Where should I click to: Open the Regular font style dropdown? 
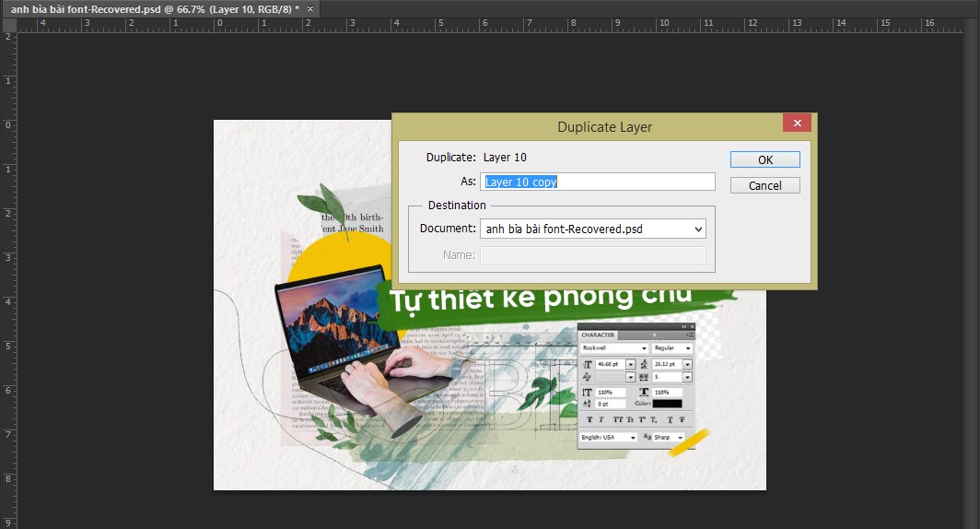pos(688,349)
